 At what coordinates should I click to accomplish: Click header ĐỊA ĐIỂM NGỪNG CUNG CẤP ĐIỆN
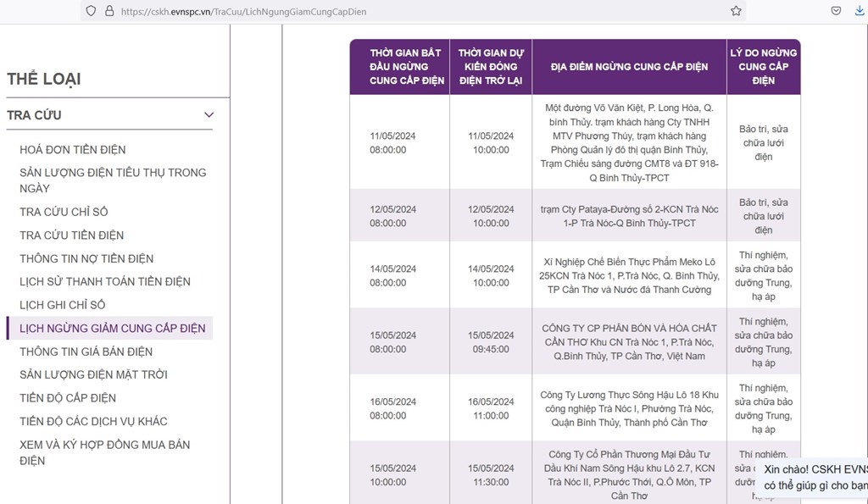(629, 67)
